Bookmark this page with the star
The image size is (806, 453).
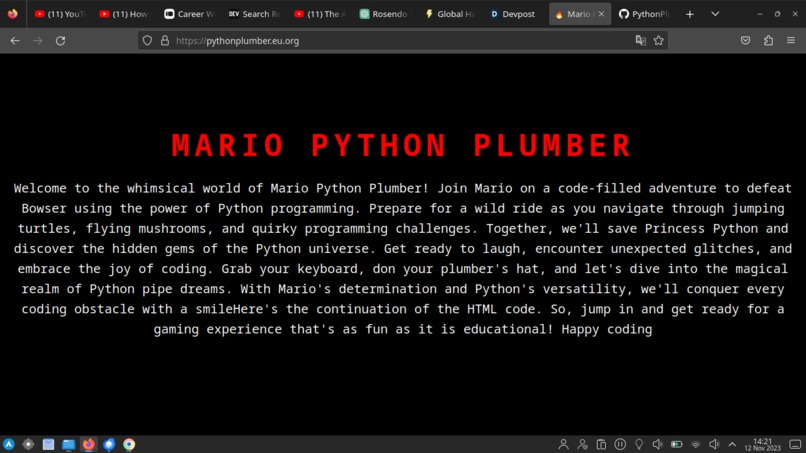pos(658,41)
